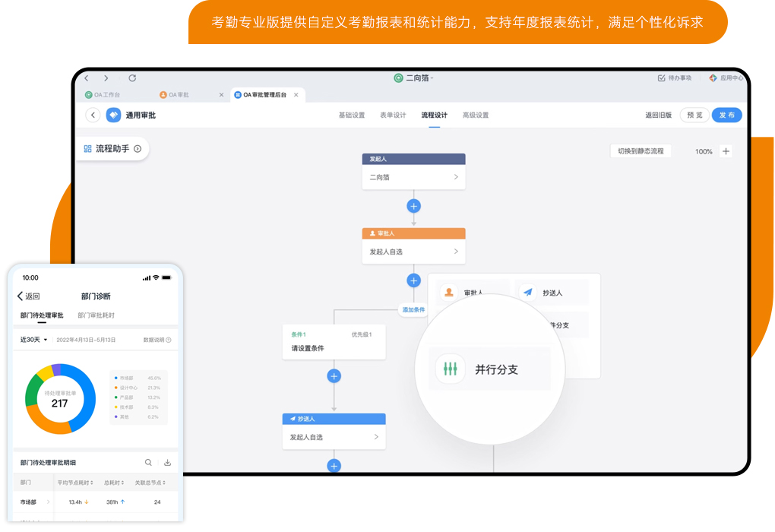Click the 切换到静态流程 button

(x=641, y=151)
